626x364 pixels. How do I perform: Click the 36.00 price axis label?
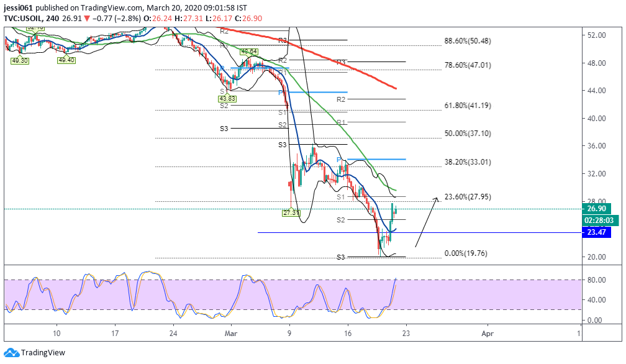(596, 146)
